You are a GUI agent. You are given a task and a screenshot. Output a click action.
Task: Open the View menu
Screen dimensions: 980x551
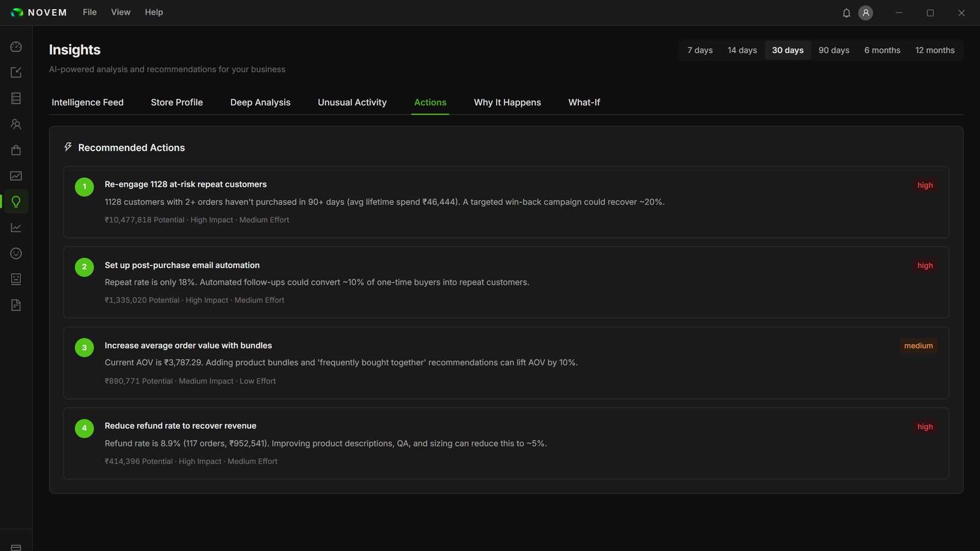click(x=121, y=12)
